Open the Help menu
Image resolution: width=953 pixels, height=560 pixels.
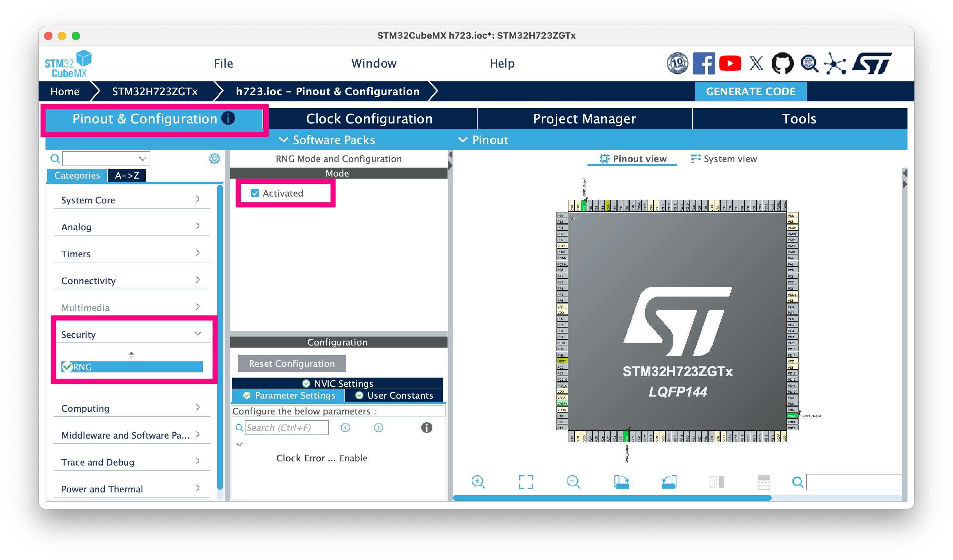502,63
